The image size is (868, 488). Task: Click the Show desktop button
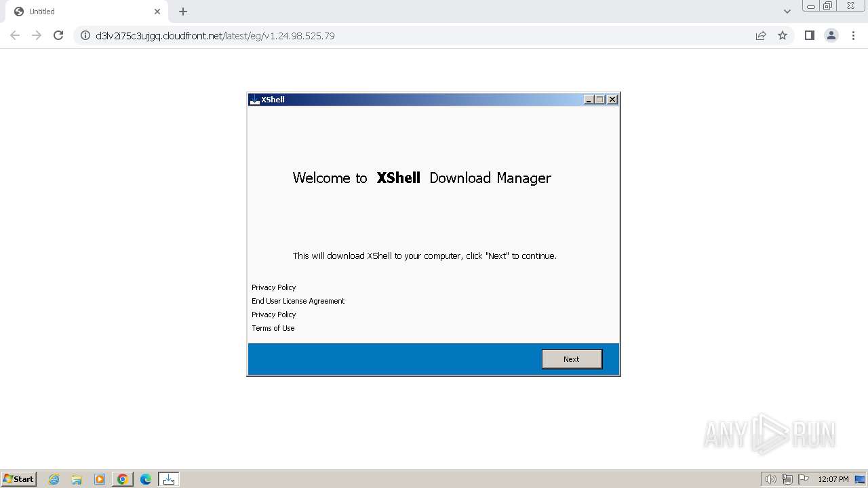(860, 479)
